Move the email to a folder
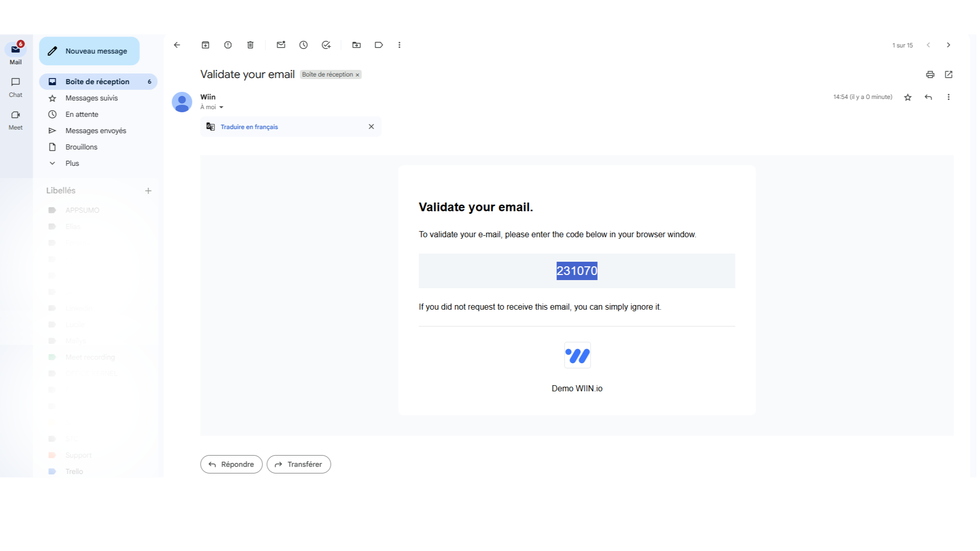980x551 pixels. tap(356, 45)
